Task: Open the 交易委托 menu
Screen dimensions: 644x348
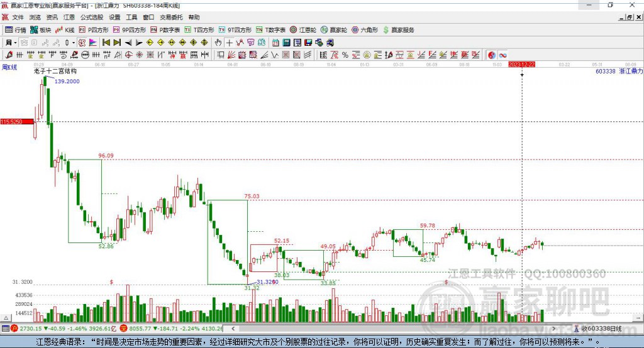Action: tap(171, 17)
